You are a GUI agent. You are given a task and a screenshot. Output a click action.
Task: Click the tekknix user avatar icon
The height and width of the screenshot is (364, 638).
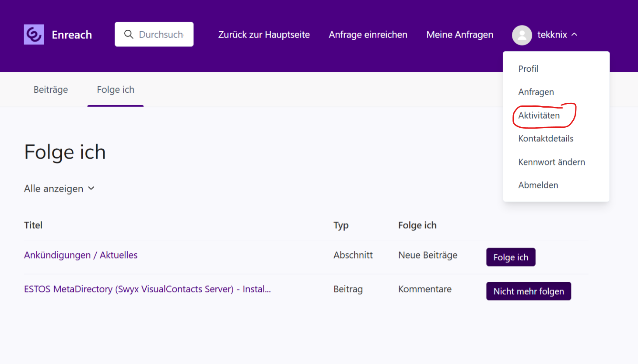(522, 35)
